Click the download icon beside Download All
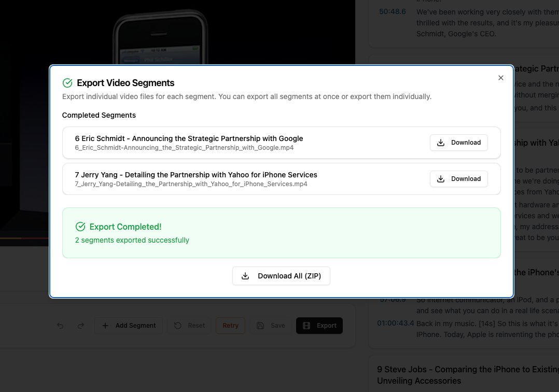Image resolution: width=559 pixels, height=392 pixels. (x=245, y=276)
